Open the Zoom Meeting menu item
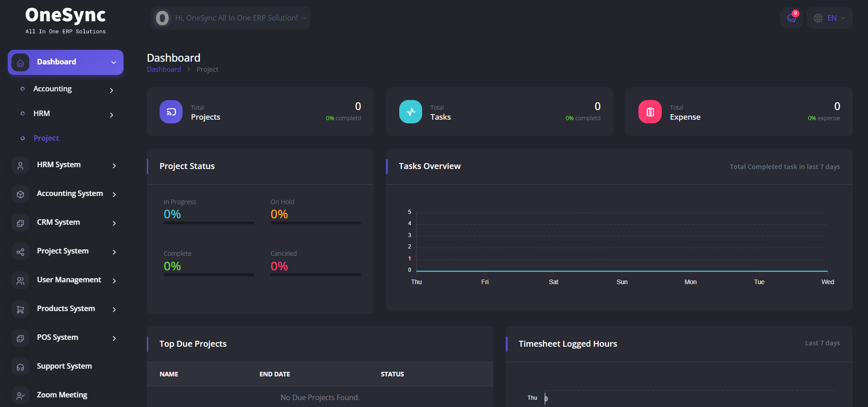 pos(62,395)
